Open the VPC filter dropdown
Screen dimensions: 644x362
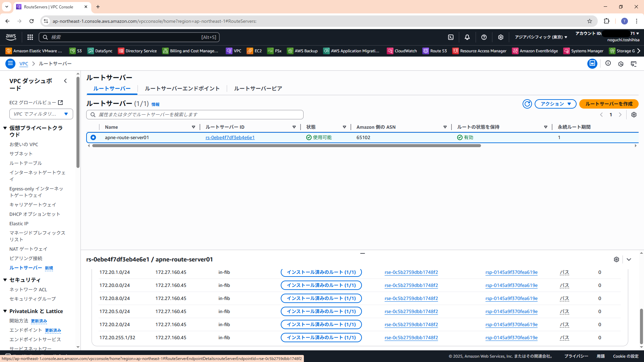point(41,114)
